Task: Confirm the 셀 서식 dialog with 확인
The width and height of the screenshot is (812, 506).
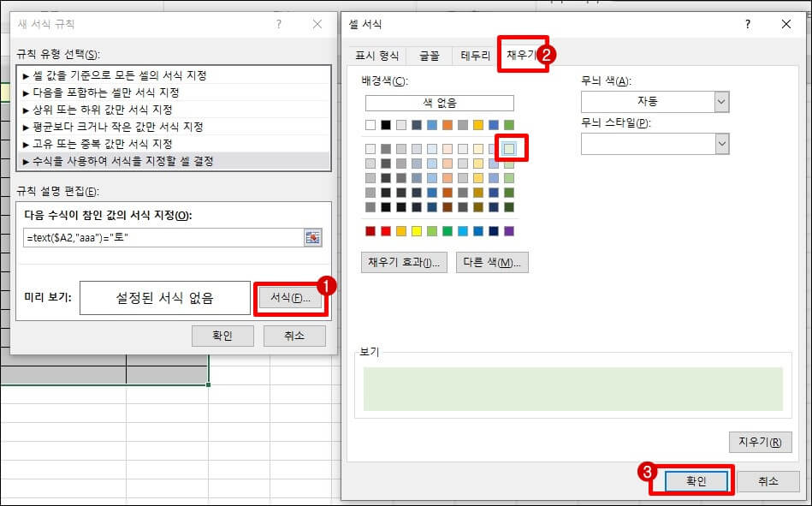Action: (696, 481)
